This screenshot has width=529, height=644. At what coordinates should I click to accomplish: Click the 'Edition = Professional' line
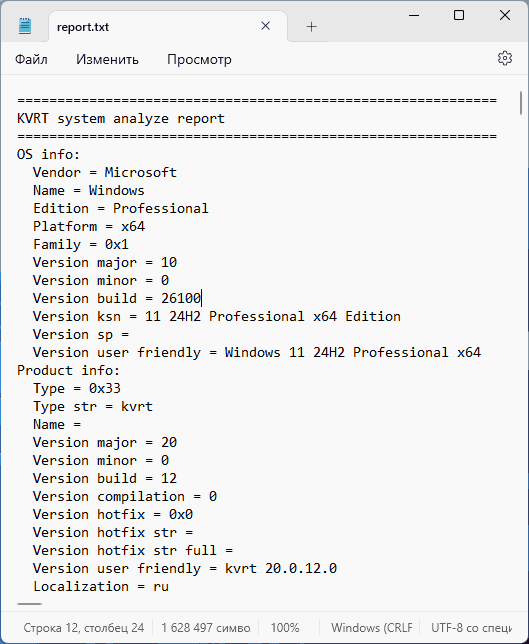(121, 209)
